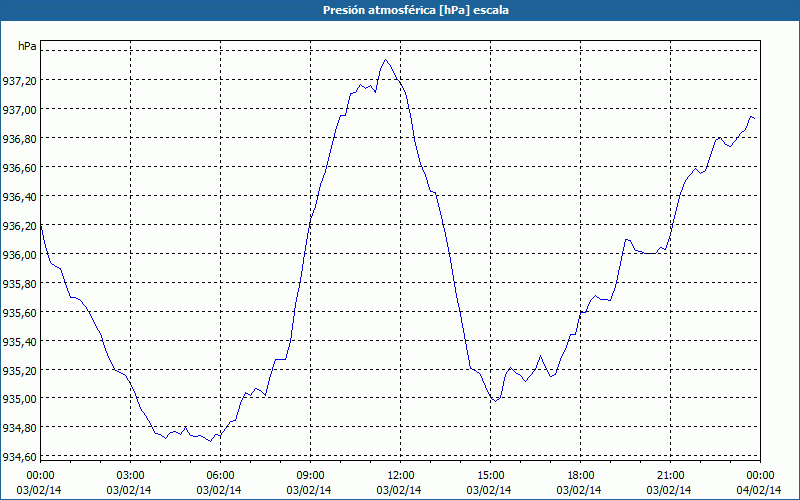
Task: Select the 03/02/14 date under 21:00
Action: point(669,490)
